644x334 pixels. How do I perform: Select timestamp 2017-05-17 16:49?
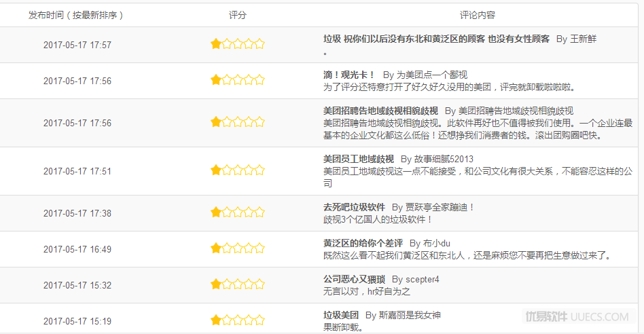coord(77,249)
